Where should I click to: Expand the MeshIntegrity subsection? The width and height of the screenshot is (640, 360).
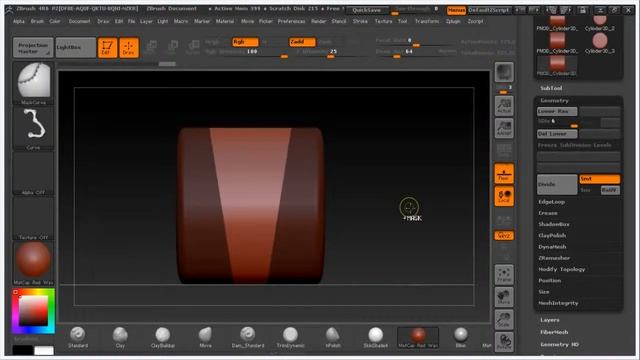558,303
